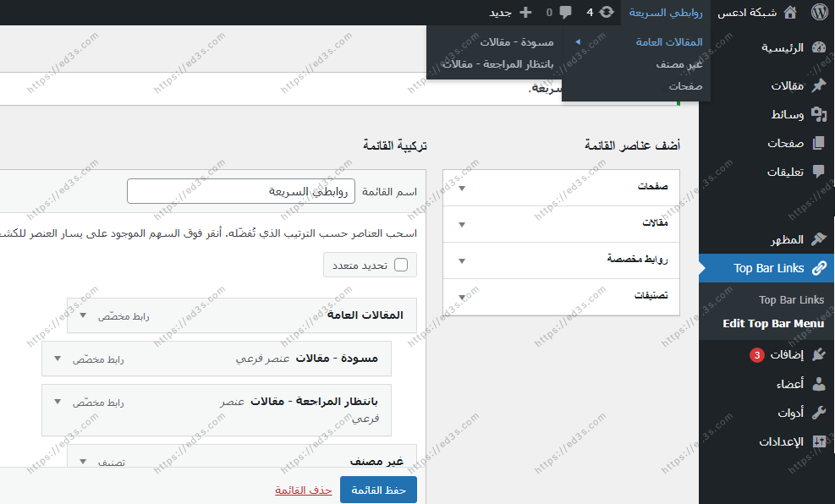Expand the المقالات العامة menu item arrow
Screen dimensions: 835x504
83,315
